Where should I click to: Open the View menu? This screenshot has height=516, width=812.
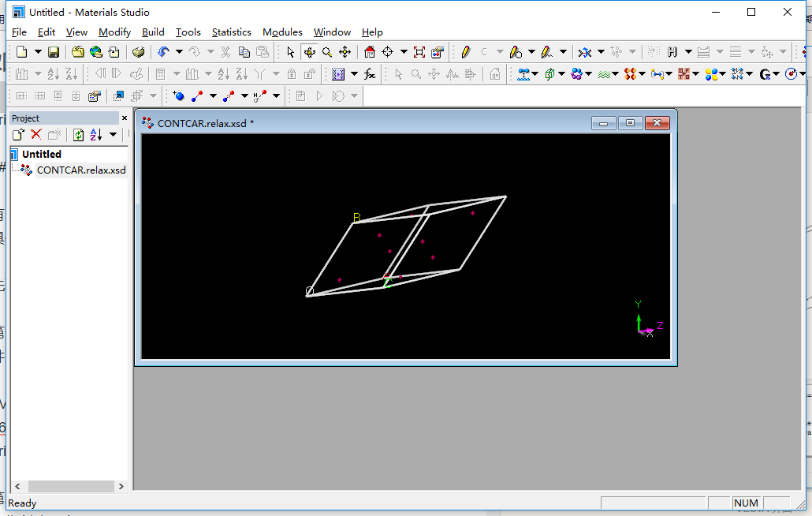tap(76, 32)
